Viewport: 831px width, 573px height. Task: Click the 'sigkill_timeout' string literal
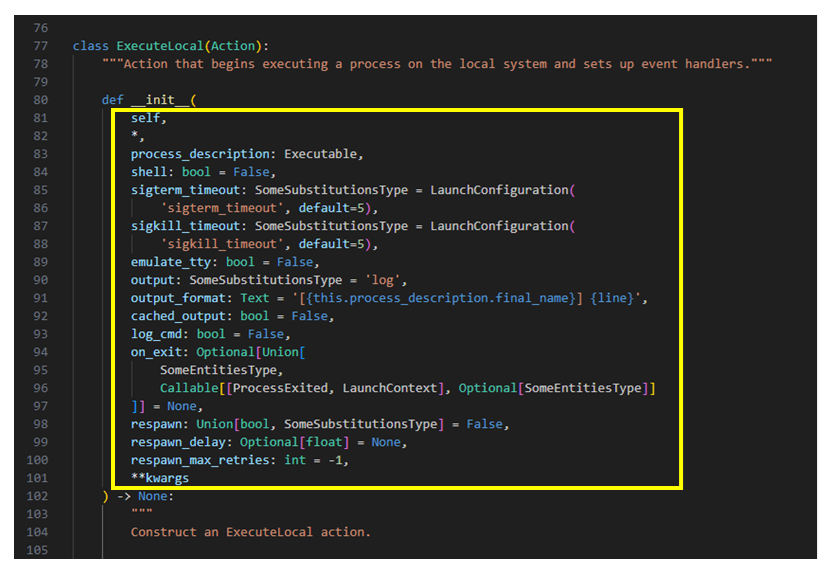222,244
